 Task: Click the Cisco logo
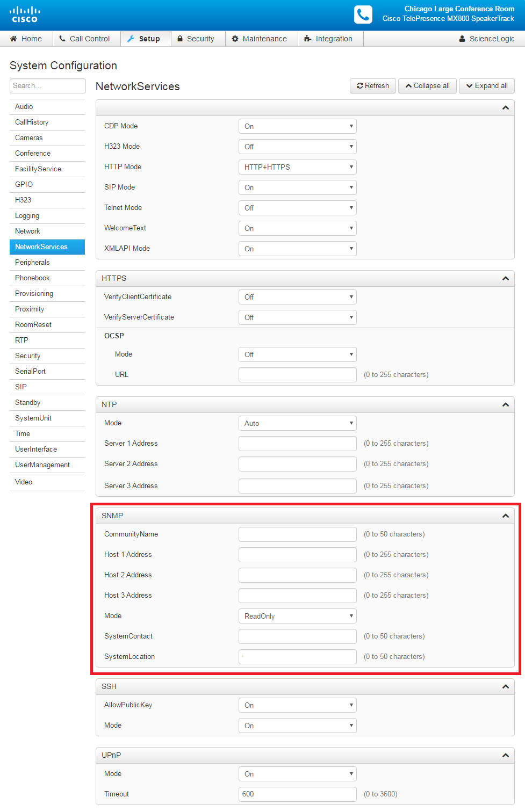point(25,15)
